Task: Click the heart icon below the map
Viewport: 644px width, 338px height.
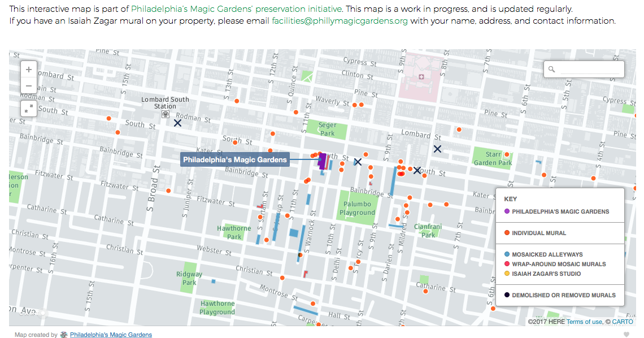Action: pyautogui.click(x=626, y=334)
